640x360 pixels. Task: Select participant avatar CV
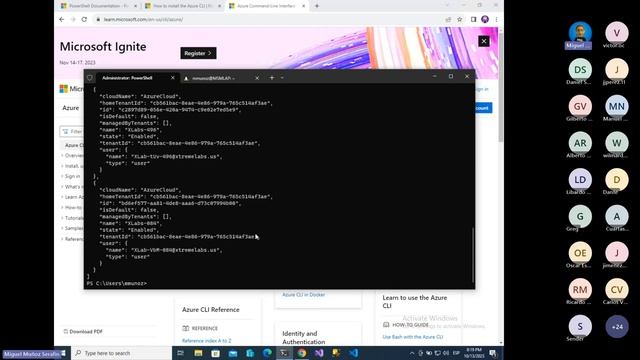point(617,290)
